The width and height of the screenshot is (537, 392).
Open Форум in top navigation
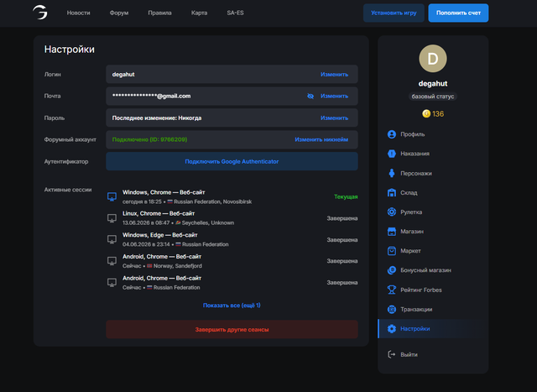pos(119,13)
